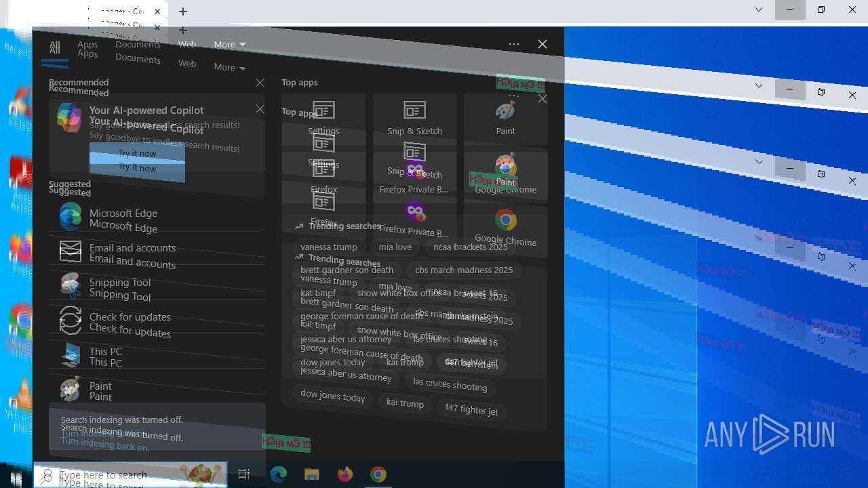The height and width of the screenshot is (488, 868).
Task: Click the Windows Start button
Action: 16,477
